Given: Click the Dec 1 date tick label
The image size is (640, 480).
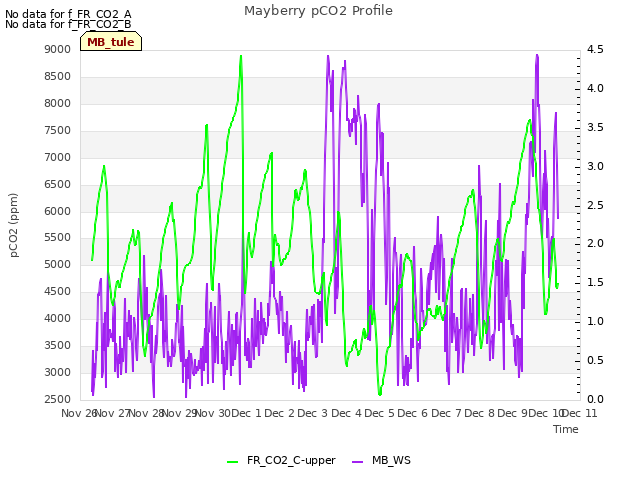Looking at the screenshot, I should click(x=246, y=413).
